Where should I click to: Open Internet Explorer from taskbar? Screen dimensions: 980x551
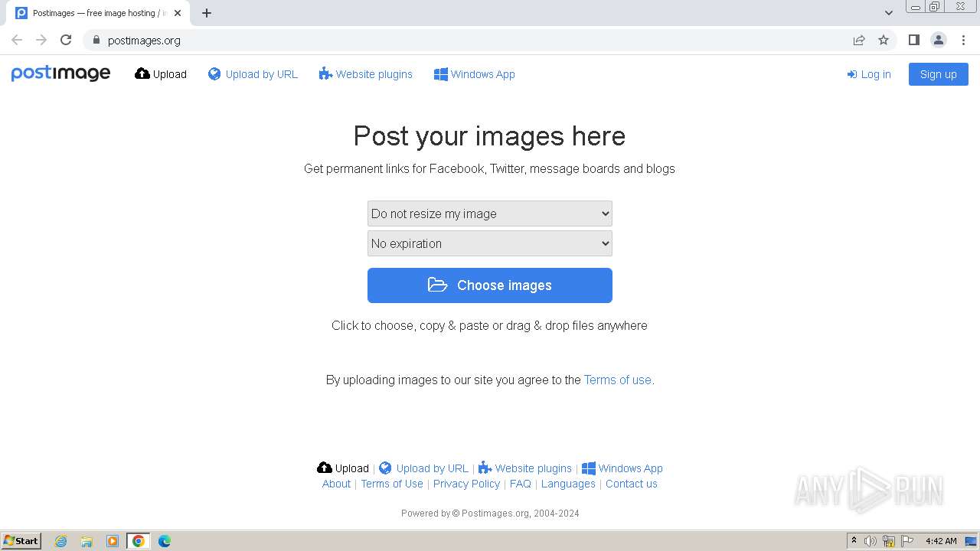point(60,541)
